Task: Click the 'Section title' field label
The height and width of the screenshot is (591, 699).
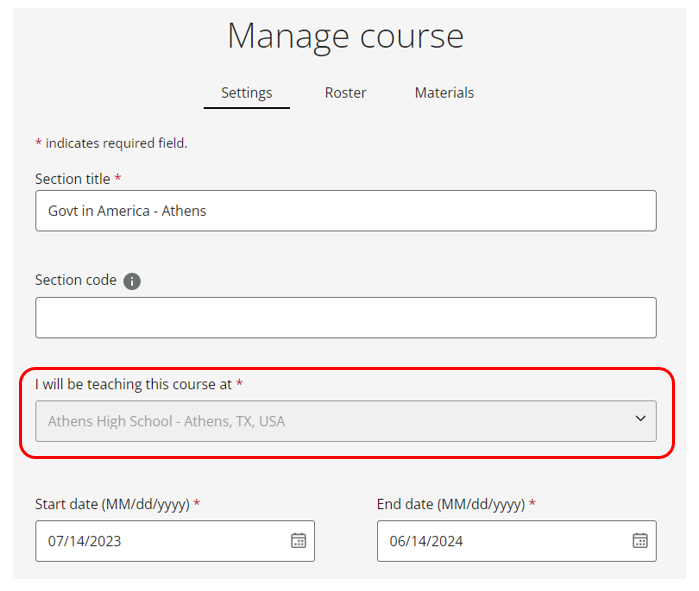Action: [x=72, y=178]
